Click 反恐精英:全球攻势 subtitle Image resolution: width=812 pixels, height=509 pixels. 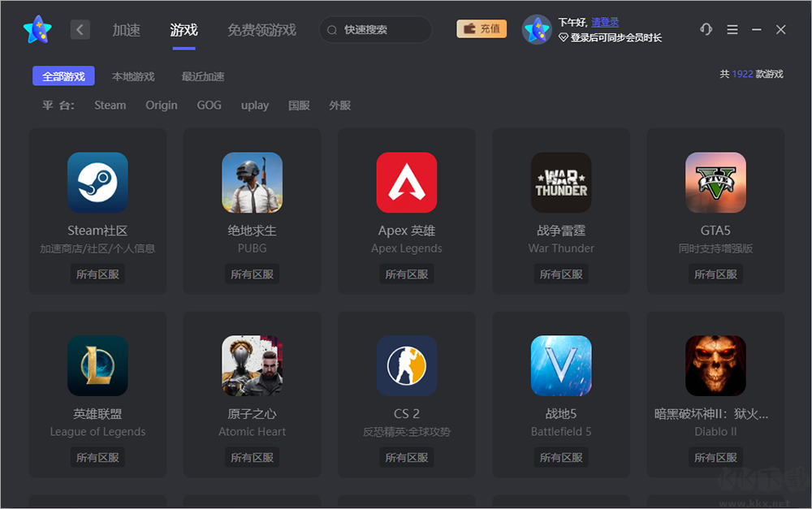407,432
